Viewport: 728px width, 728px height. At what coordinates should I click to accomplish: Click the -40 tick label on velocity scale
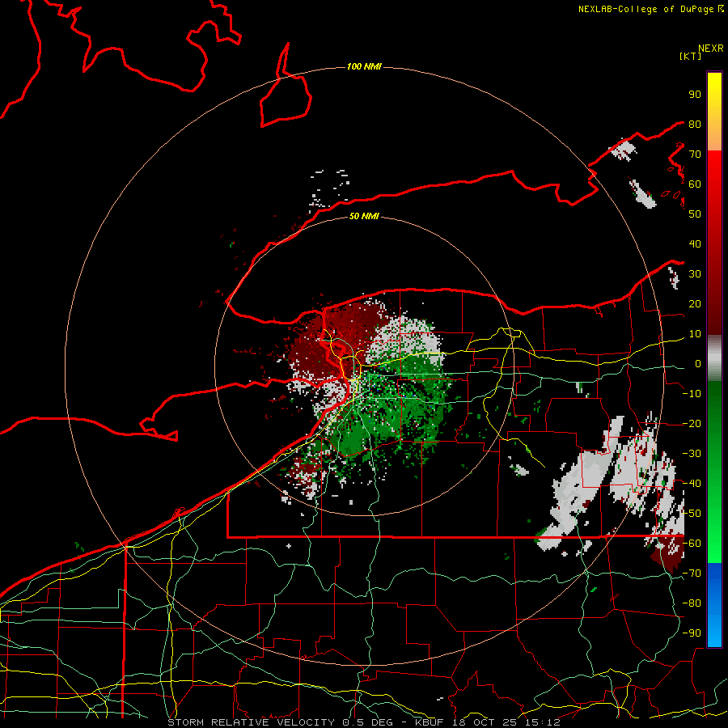pyautogui.click(x=692, y=484)
